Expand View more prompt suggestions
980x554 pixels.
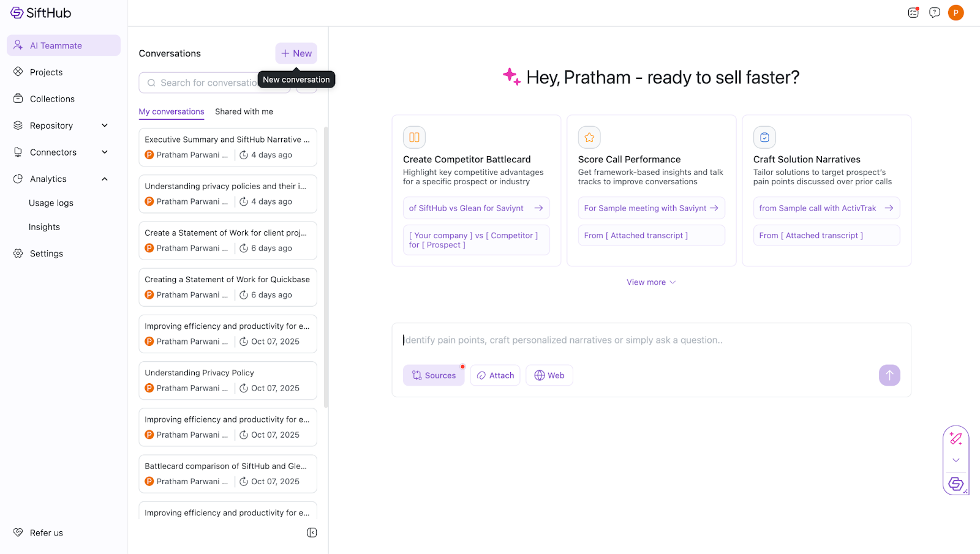pyautogui.click(x=650, y=282)
